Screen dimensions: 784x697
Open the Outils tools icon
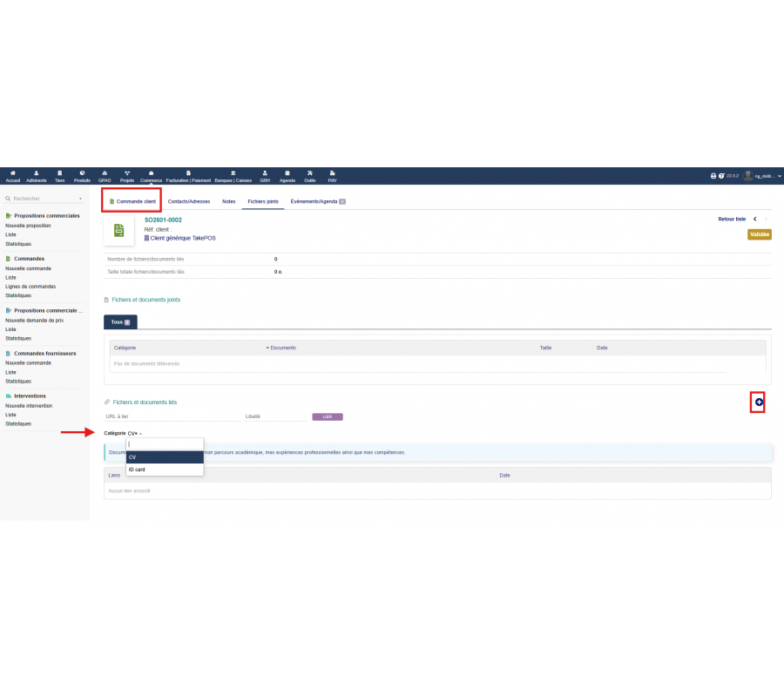(309, 176)
